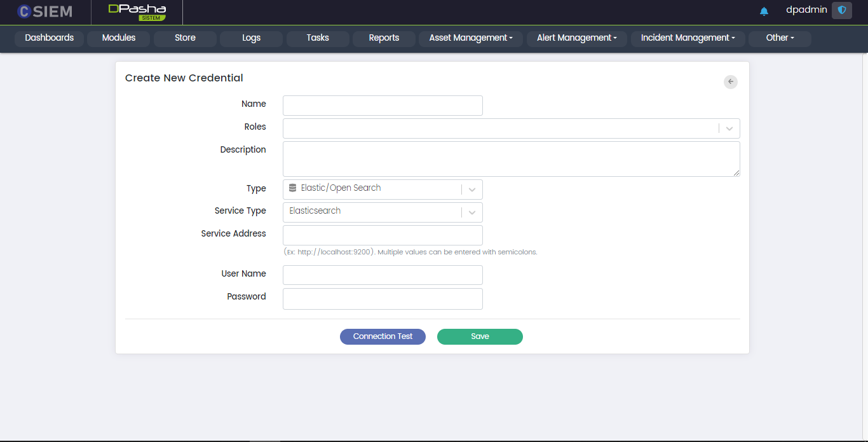The image size is (868, 442).
Task: Click the back arrow icon
Action: (x=731, y=81)
